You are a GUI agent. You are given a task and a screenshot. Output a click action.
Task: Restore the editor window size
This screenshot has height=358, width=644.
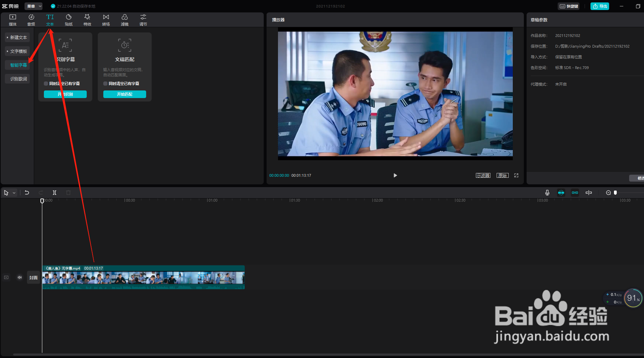tap(638, 6)
